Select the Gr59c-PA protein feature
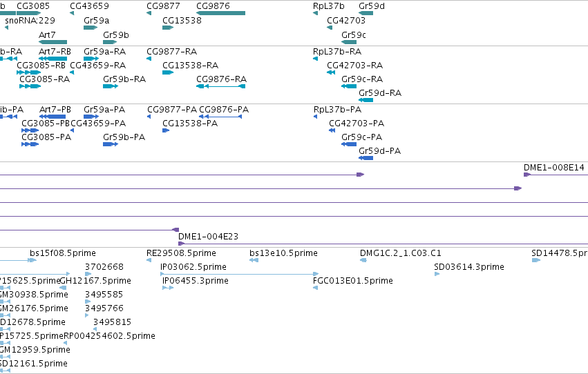The height and width of the screenshot is (374, 588). pos(349,144)
